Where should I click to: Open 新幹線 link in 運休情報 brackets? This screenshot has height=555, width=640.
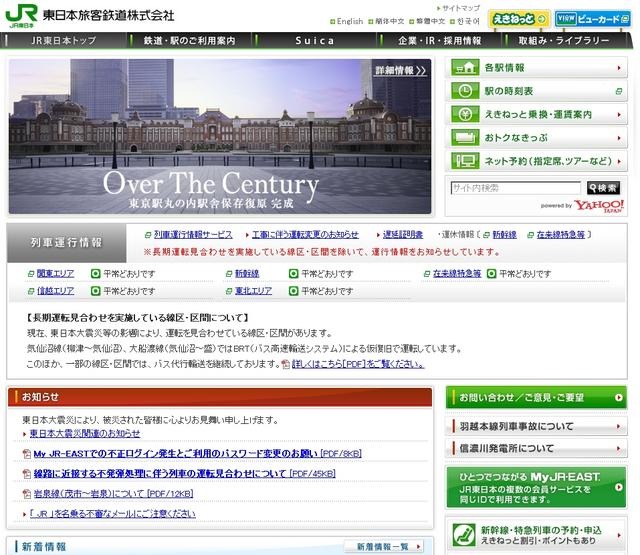coord(504,235)
